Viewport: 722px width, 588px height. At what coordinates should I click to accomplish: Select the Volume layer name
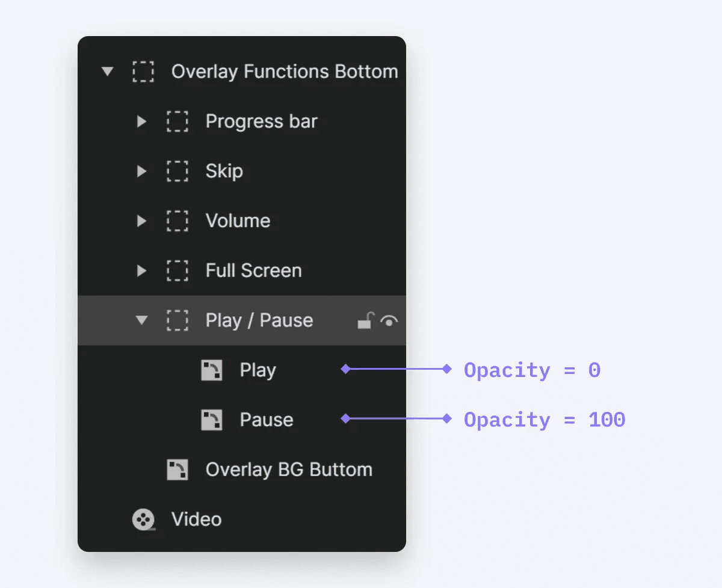(x=238, y=221)
